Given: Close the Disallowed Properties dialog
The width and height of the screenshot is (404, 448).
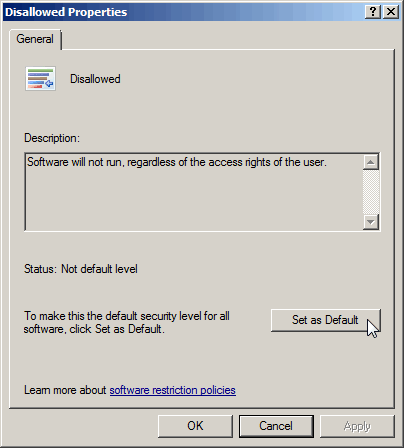Looking at the screenshot, I should point(391,12).
